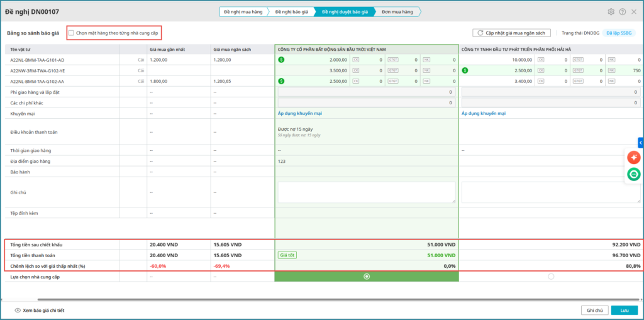644x320 pixels.
Task: Enable Chọn mặt hàng theo từng nhà cung cấp
Action: click(71, 33)
